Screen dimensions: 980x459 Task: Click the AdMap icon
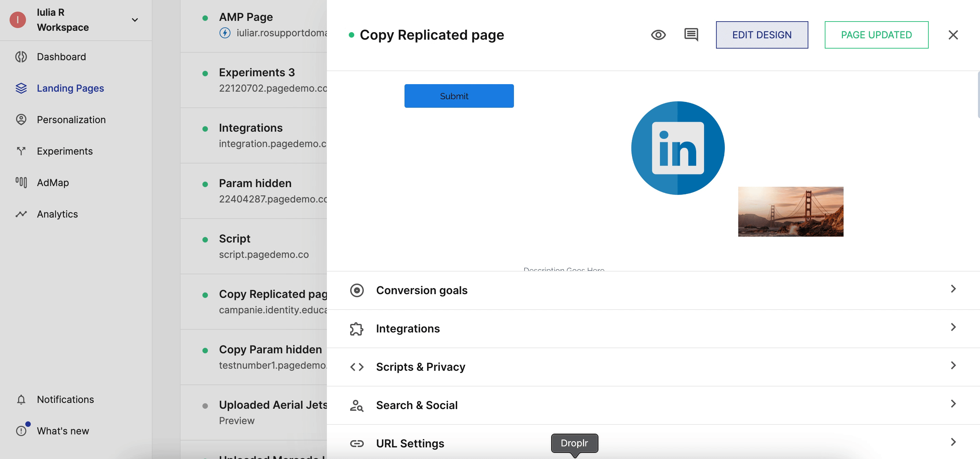(x=21, y=183)
